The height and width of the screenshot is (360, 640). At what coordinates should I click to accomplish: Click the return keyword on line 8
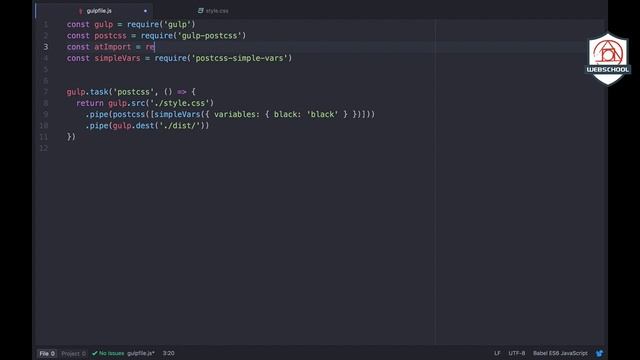tap(90, 103)
